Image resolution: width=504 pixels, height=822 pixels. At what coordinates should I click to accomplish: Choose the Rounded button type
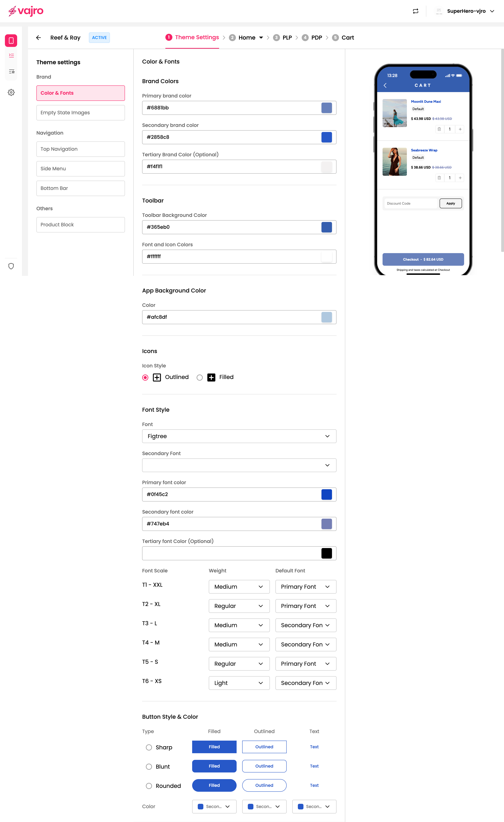[x=149, y=786]
